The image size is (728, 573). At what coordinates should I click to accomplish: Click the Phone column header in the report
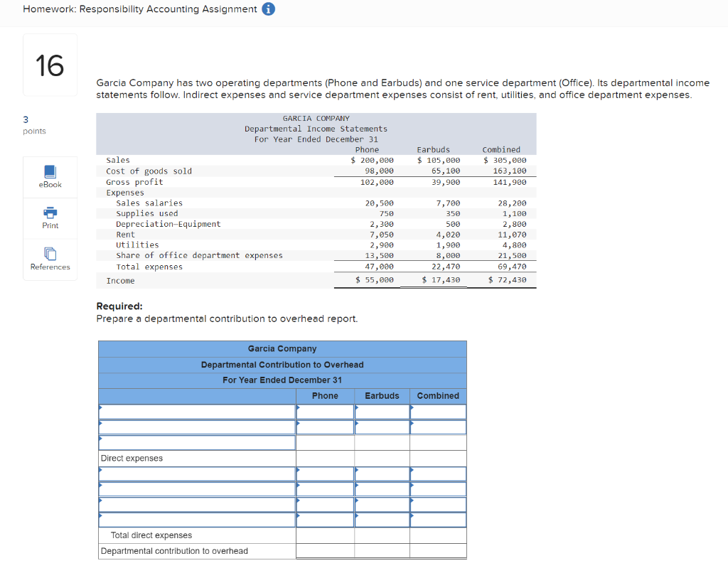[x=325, y=396]
